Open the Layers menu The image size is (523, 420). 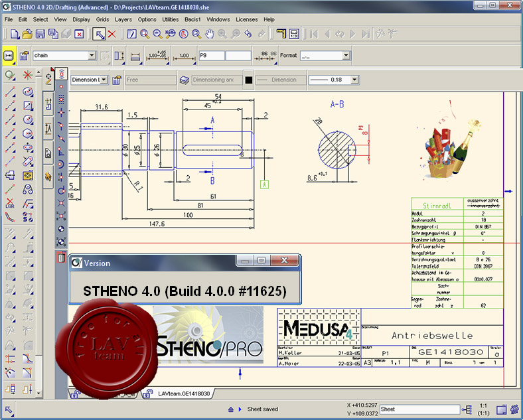123,20
